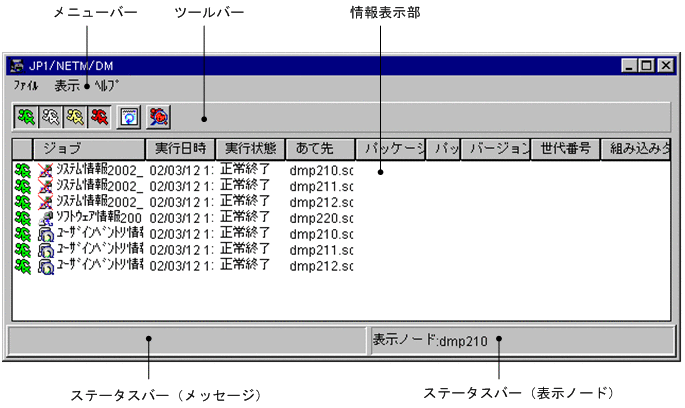
Task: Click the パッケージ column header
Action: 391,149
